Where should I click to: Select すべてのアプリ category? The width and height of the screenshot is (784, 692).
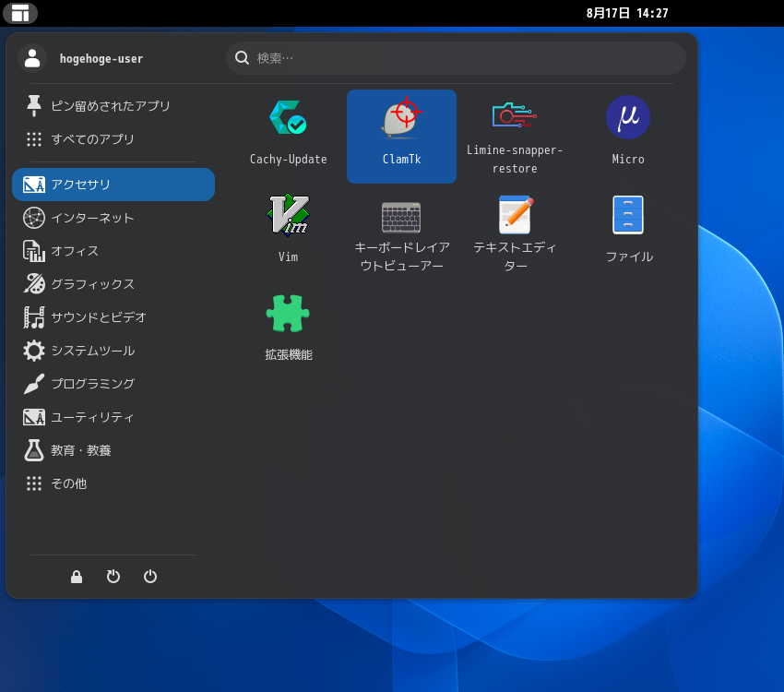pos(113,139)
